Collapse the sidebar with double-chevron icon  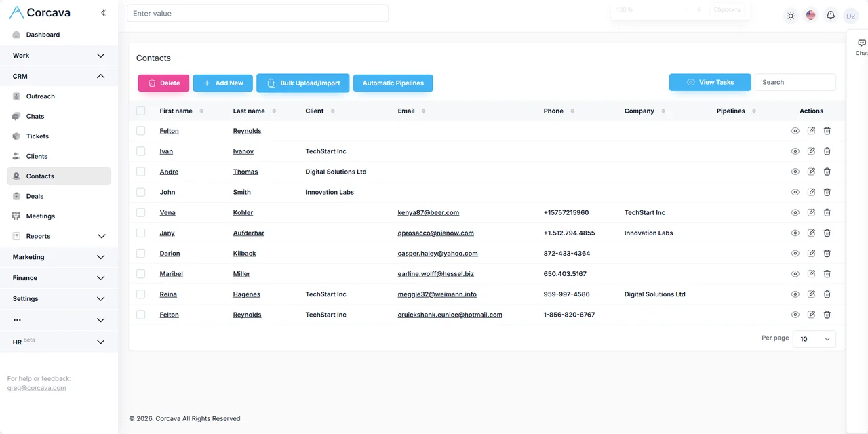[x=103, y=13]
